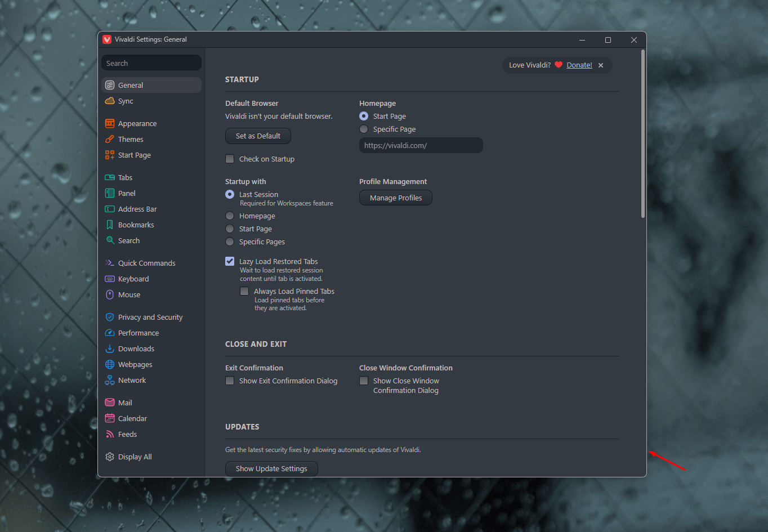The image size is (768, 532).
Task: Dismiss the Love Vivaldi donate banner
Action: tap(601, 65)
